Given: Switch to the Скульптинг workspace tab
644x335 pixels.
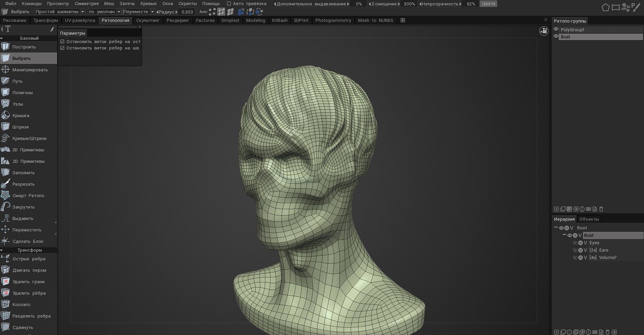Looking at the screenshot, I should pos(148,21).
